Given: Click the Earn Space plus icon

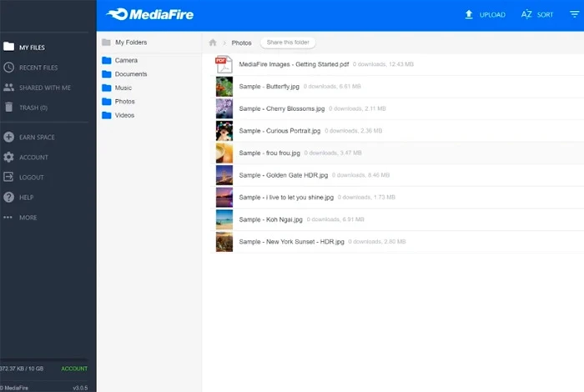Looking at the screenshot, I should 9,137.
